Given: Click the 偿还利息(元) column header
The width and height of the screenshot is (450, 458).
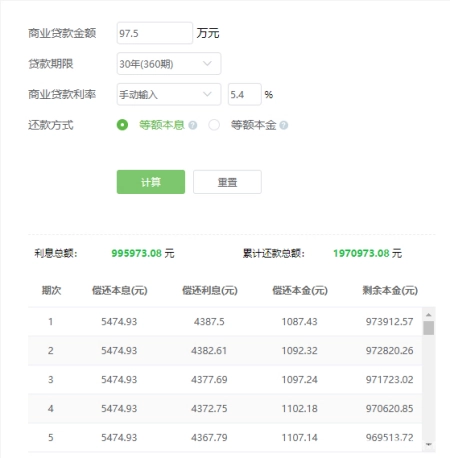Looking at the screenshot, I should [x=210, y=290].
